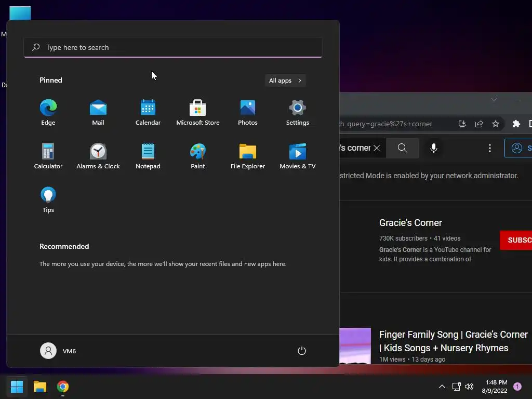Click Chrome's install app icon in address bar
Screen dimensions: 532x399
[x=462, y=124]
